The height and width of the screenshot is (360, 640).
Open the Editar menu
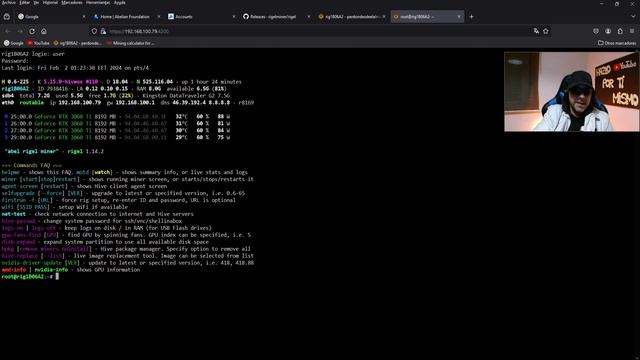pos(24,2)
